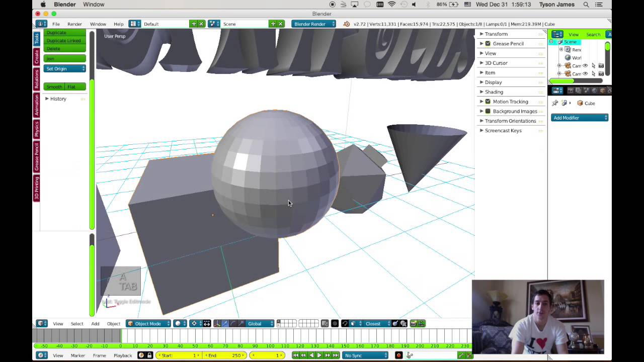Toggle selectability arrow of first Cam row
The image size is (644, 362).
[x=593, y=66]
